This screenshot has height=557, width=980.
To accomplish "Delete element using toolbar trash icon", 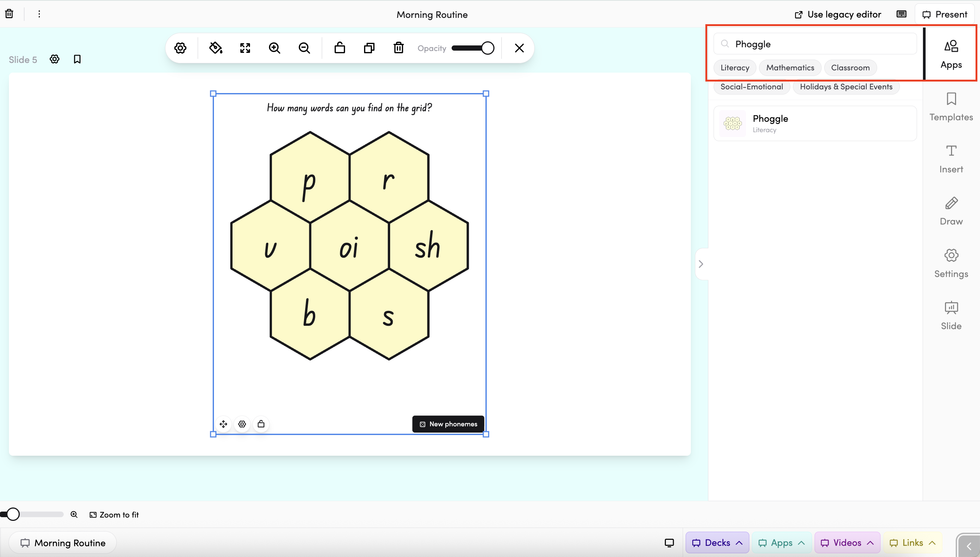I will pos(398,48).
